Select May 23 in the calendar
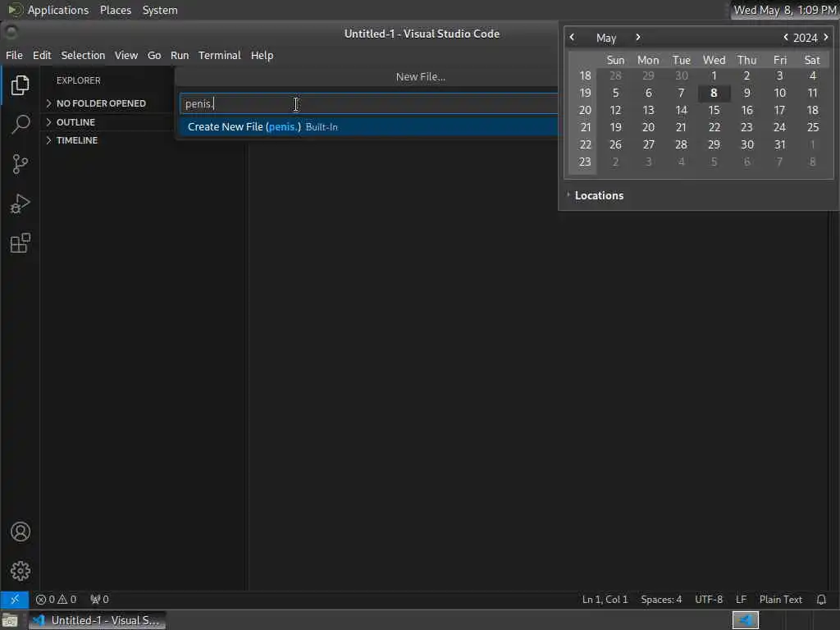This screenshot has width=840, height=630. tap(746, 127)
